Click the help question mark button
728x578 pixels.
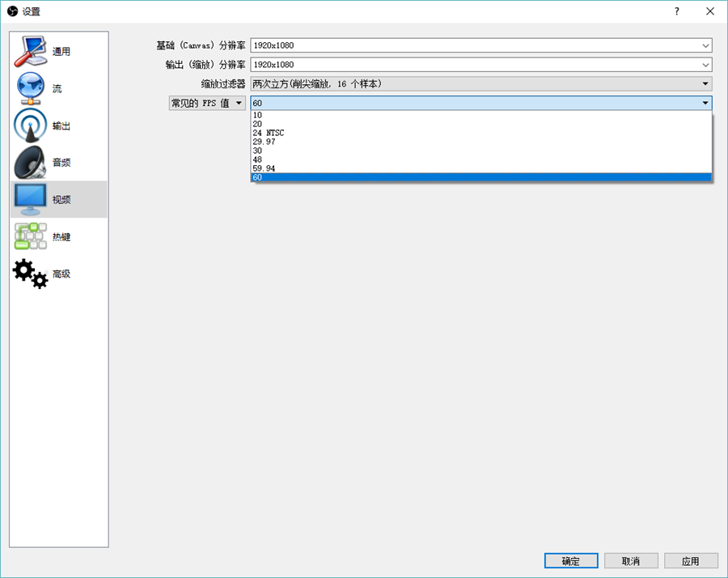676,11
